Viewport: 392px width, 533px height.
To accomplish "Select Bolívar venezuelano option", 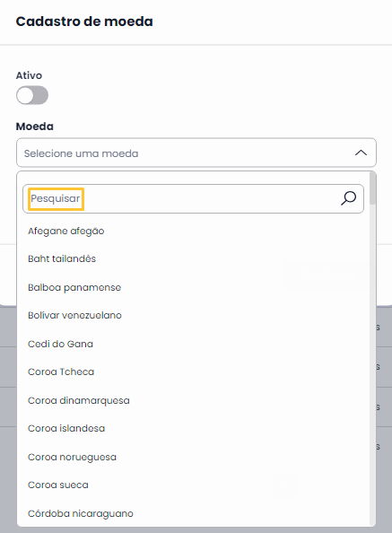I will 74,316.
